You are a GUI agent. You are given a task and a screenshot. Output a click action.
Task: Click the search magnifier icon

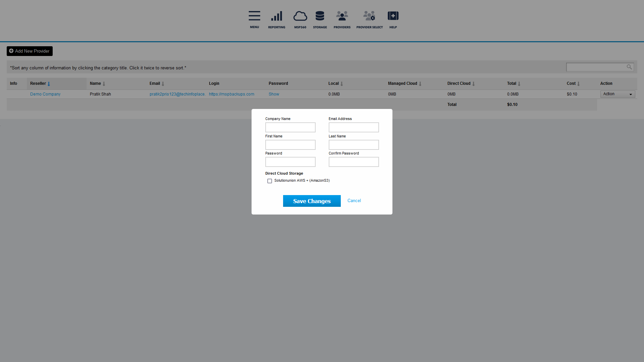(x=629, y=67)
